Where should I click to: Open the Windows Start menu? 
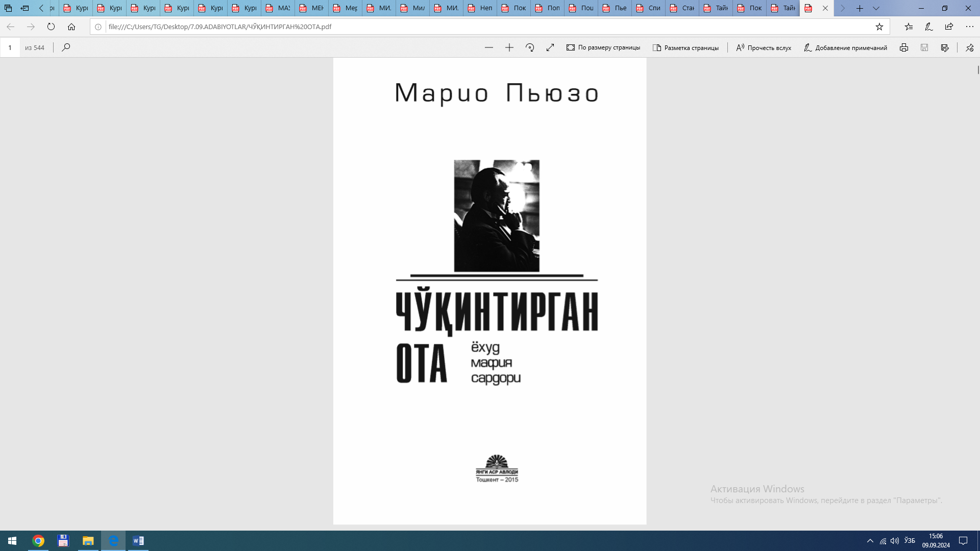click(x=12, y=541)
